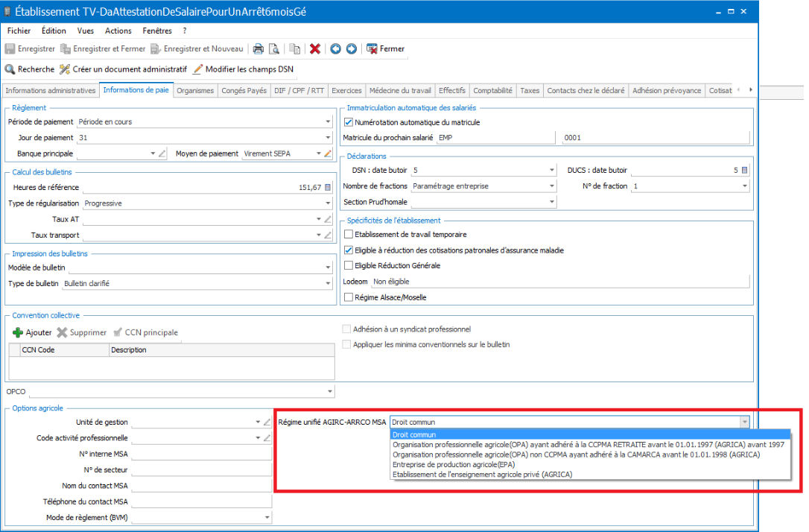Viewport: 809px width, 532px height.
Task: Click pencil icon beside Code activité professionnelle
Action: point(267,438)
